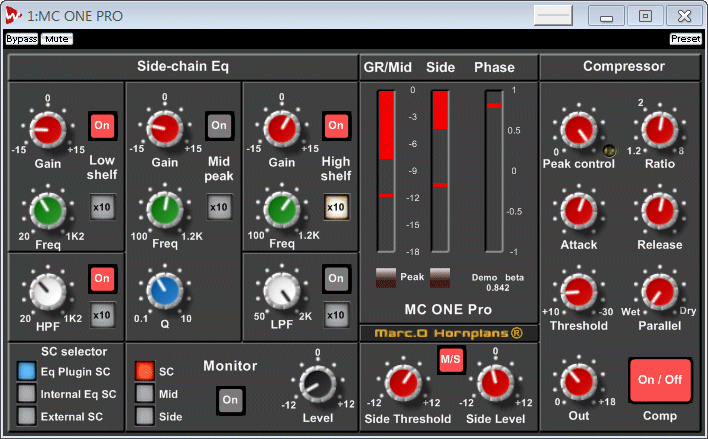Enable the Mid peak On button
Image resolution: width=708 pixels, height=439 pixels.
[x=219, y=126]
